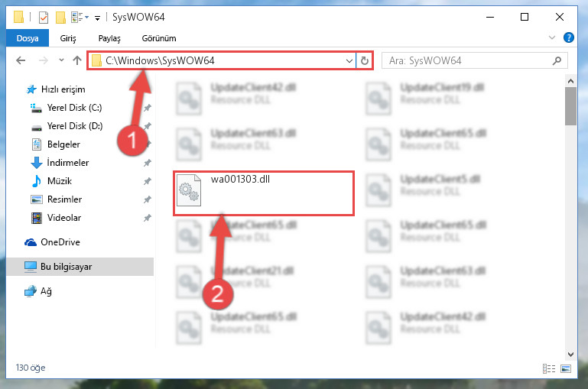Open recent locations dropdown arrow

tap(61, 60)
